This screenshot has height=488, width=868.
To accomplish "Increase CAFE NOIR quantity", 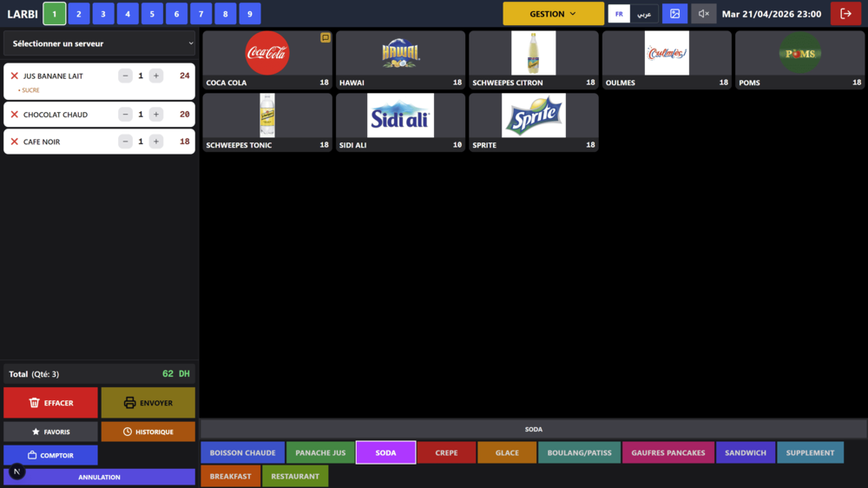I will coord(156,142).
